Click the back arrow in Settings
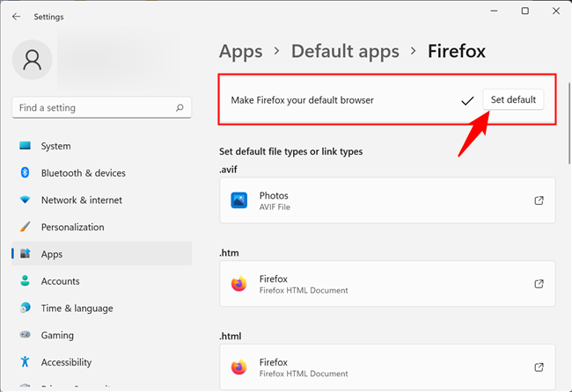The height and width of the screenshot is (392, 572). pos(17,16)
